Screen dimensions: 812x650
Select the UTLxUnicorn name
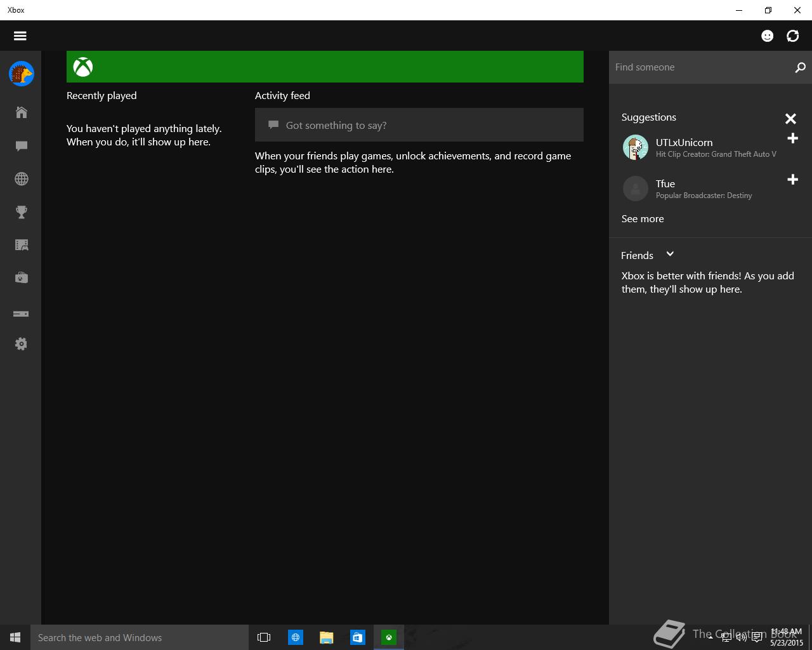684,143
